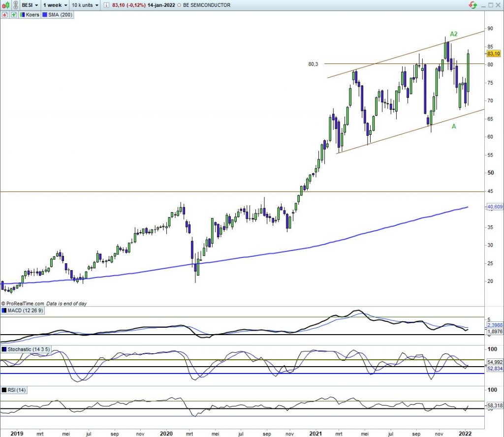Click the ProRealTime.com copyright link

(x=25, y=304)
